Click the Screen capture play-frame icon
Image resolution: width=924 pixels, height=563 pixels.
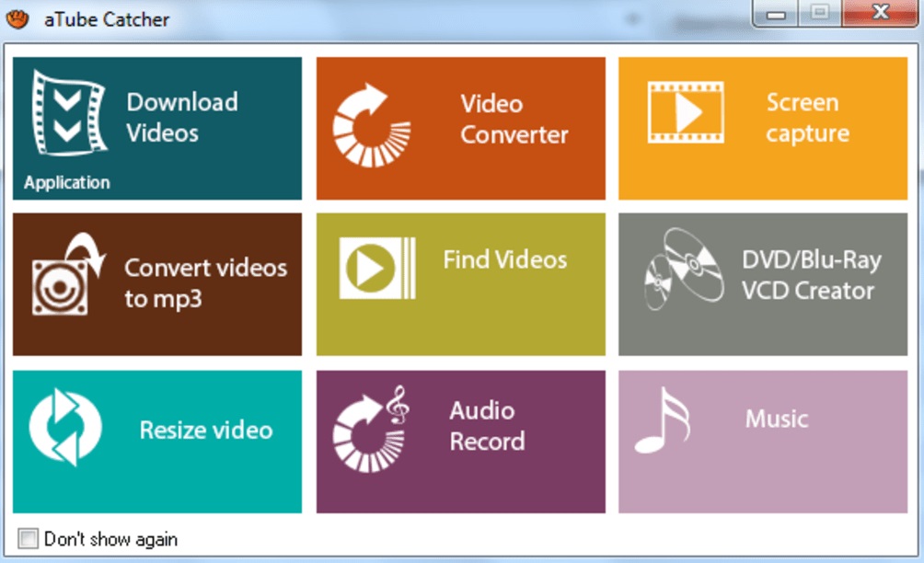click(x=686, y=112)
